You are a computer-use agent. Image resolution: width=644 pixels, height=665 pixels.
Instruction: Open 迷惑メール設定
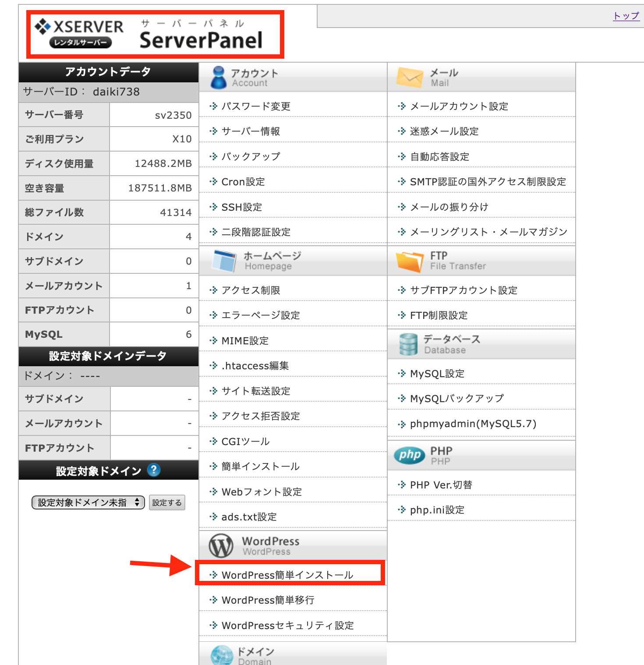coord(444,131)
